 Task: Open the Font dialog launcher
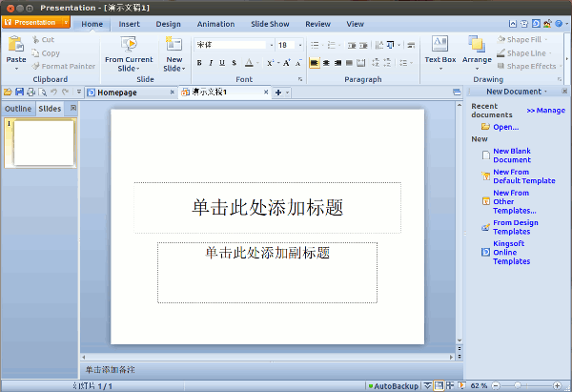300,79
